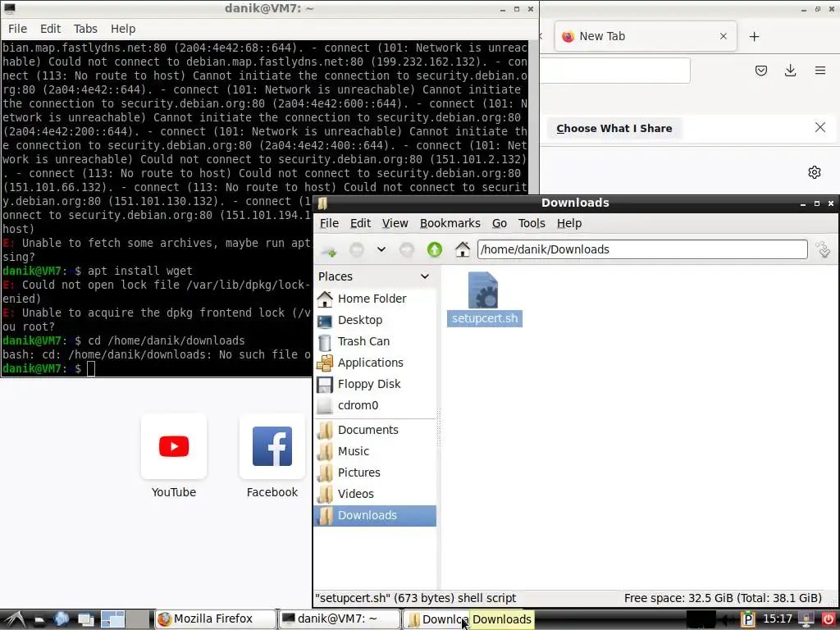The width and height of the screenshot is (840, 630).
Task: Click the Facebook shortcut tile in Firefox
Action: click(x=272, y=446)
